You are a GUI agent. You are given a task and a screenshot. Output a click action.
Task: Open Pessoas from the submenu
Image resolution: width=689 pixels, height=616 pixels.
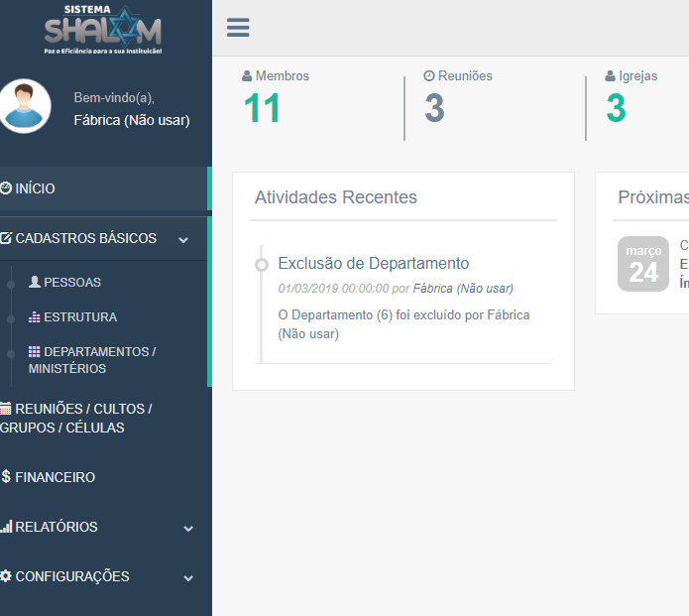pos(72,283)
